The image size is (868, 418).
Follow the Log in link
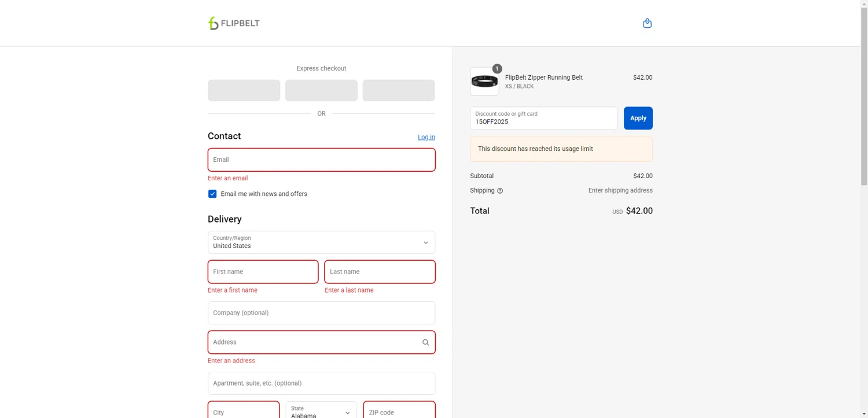pyautogui.click(x=426, y=137)
